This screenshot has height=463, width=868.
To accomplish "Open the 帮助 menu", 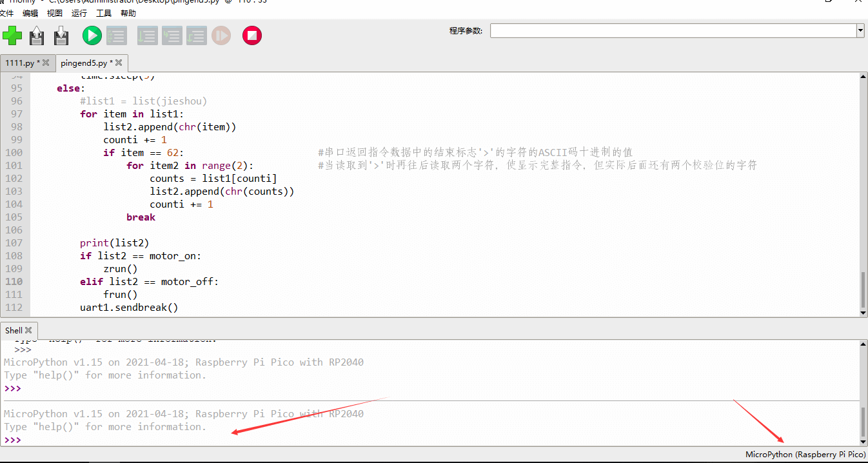I will [128, 13].
